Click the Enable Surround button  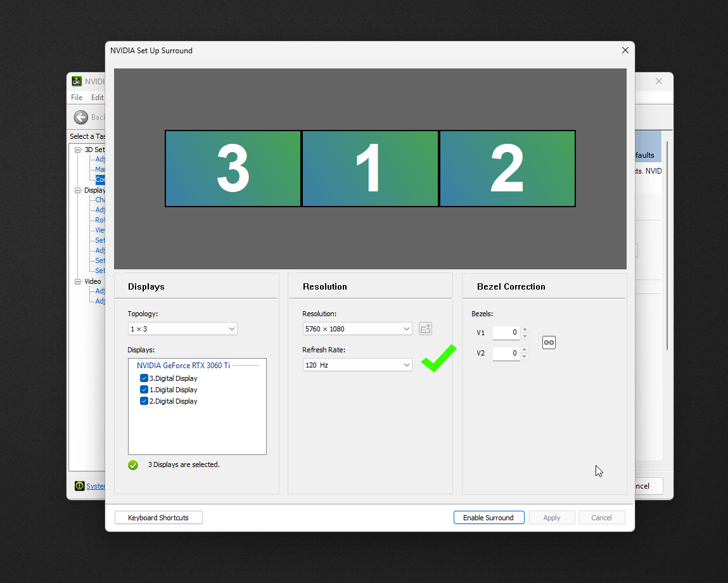(489, 518)
